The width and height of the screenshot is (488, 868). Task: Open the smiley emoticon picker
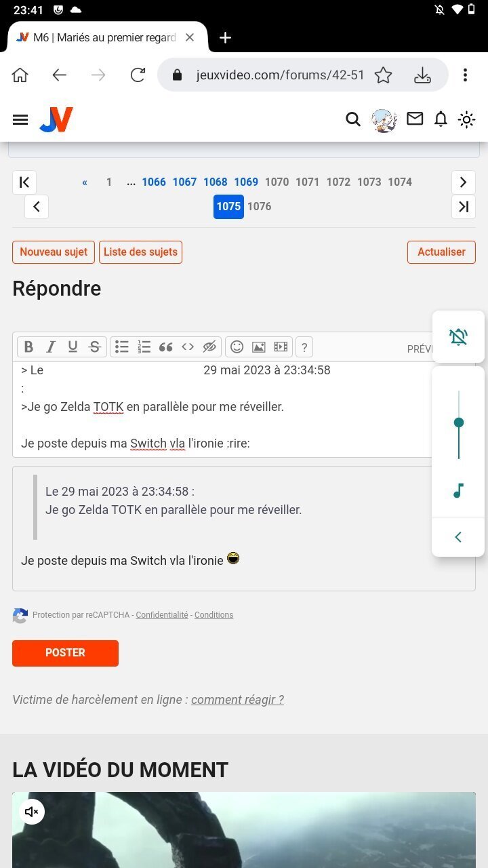pyautogui.click(x=237, y=347)
